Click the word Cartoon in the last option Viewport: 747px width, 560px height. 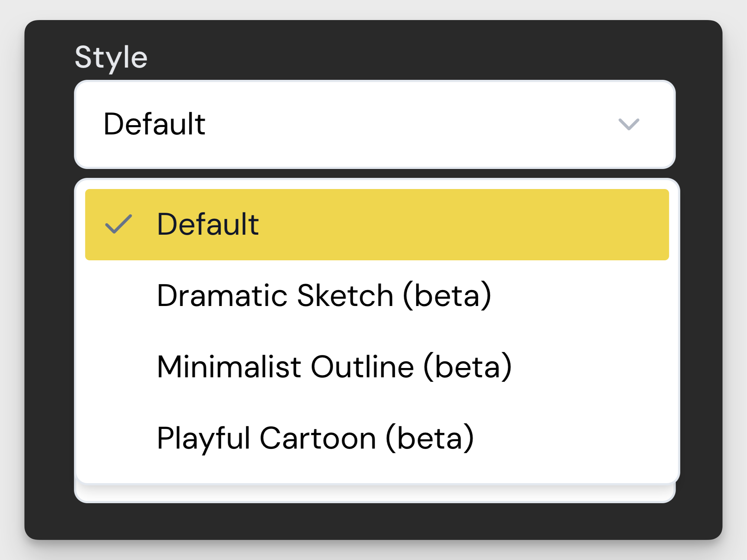click(318, 438)
